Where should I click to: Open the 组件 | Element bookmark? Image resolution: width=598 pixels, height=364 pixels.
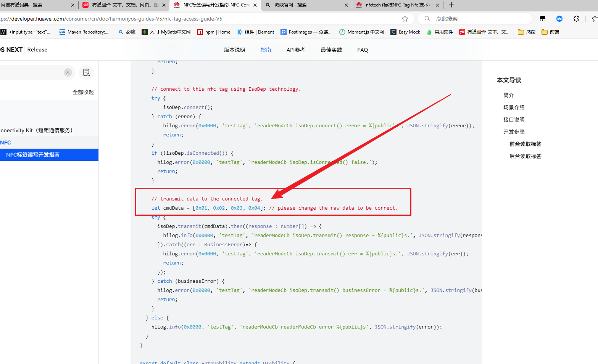(x=255, y=32)
